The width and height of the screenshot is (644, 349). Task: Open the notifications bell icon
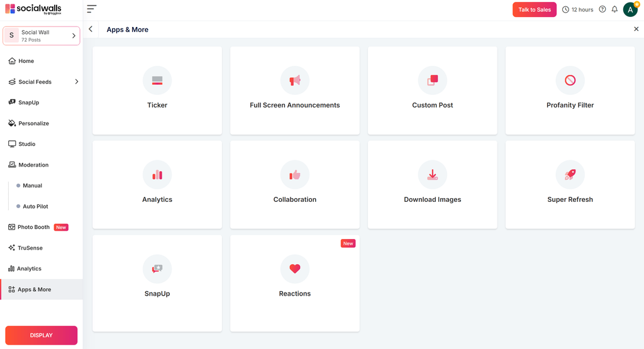click(x=614, y=9)
